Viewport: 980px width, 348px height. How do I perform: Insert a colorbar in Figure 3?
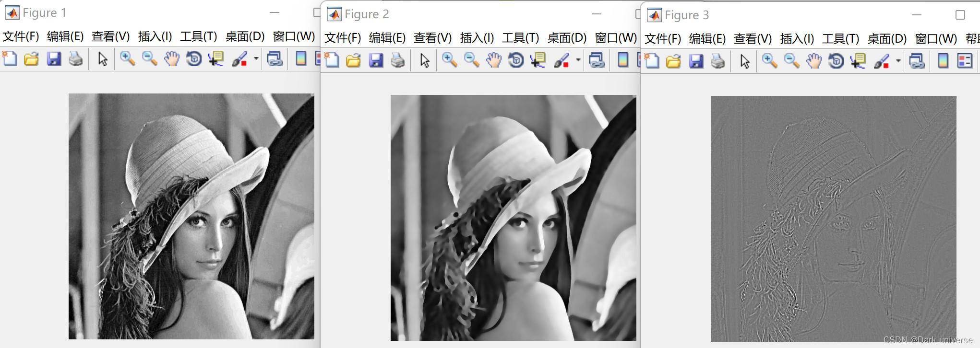(943, 61)
